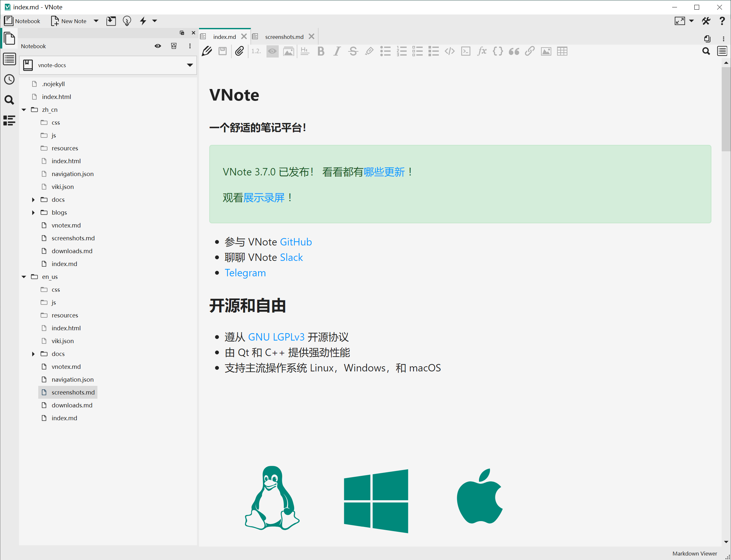Toggle the markdown preview eye icon
Viewport: 731px width, 560px height.
272,51
